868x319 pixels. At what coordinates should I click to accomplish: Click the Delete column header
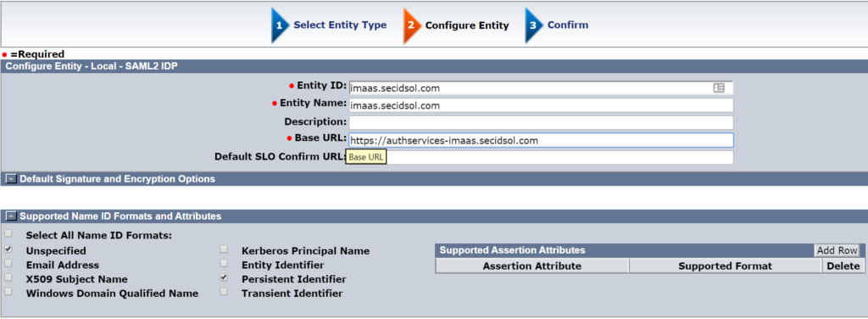(843, 266)
